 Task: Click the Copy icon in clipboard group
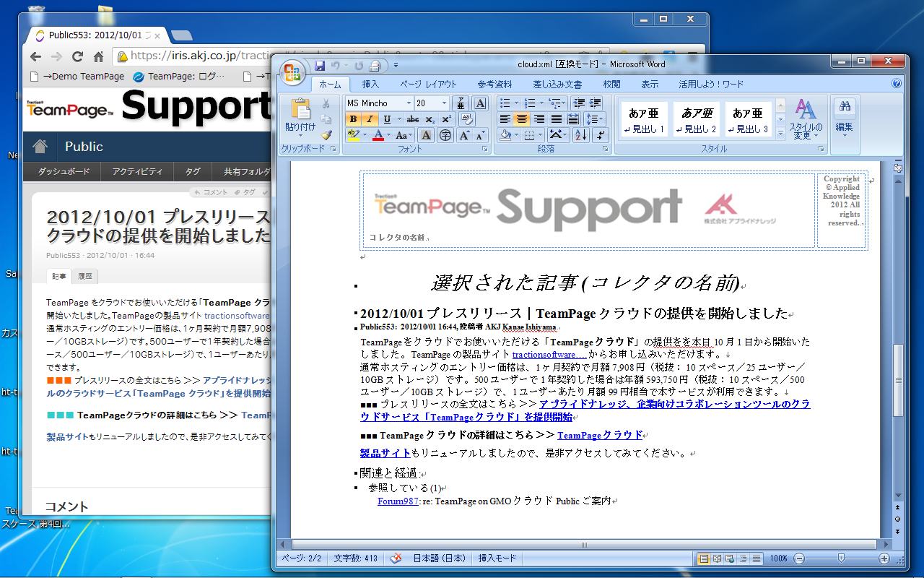326,119
